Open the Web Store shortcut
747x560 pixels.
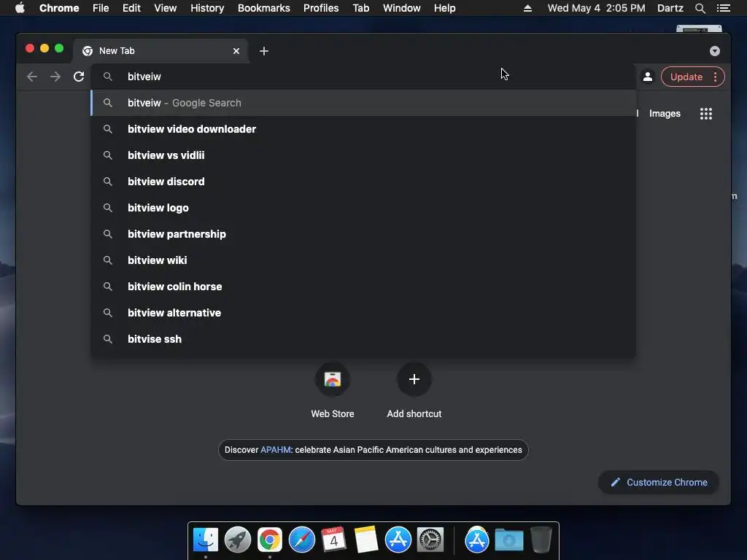click(x=333, y=379)
